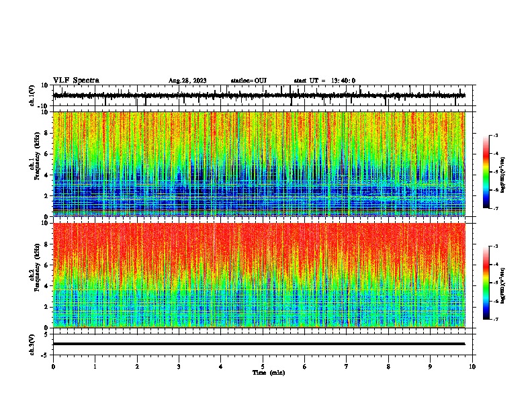Click the ch.1(V) axis label
The width and height of the screenshot is (532, 411).
click(x=32, y=95)
